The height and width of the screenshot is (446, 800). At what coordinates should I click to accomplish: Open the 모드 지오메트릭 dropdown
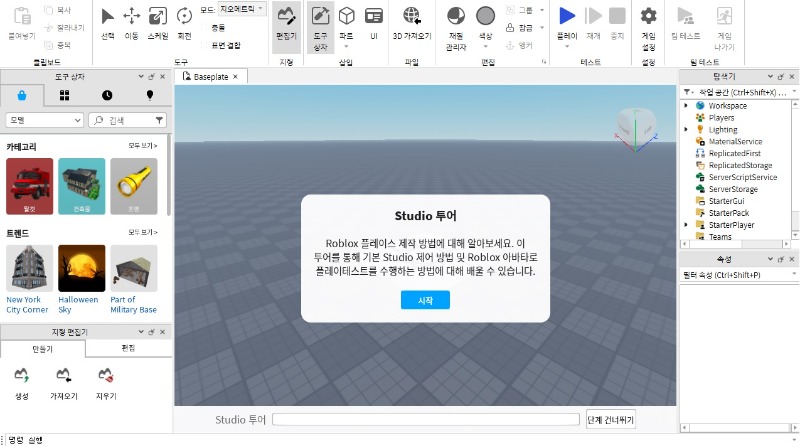(x=242, y=9)
